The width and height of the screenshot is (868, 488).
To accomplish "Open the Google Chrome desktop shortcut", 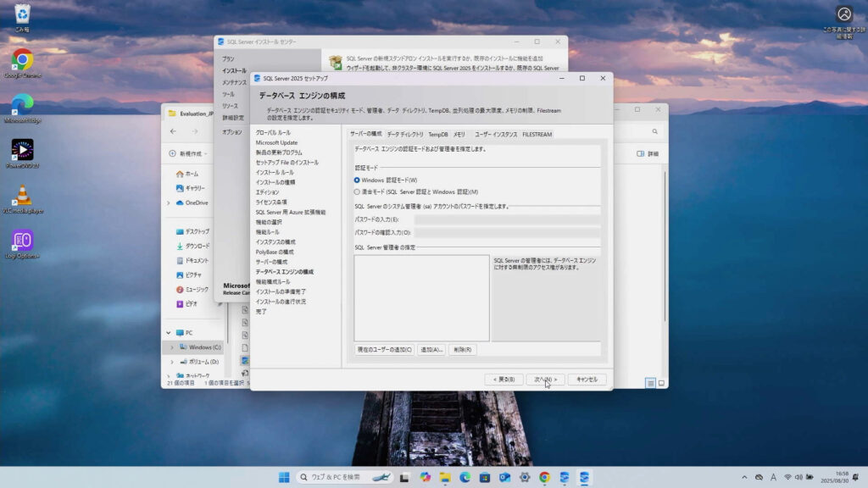I will (22, 63).
